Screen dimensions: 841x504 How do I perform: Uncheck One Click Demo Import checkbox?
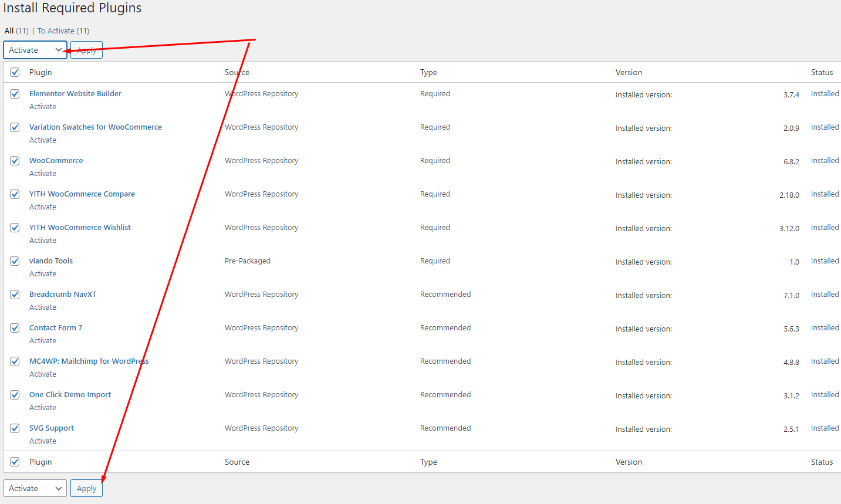click(x=15, y=395)
